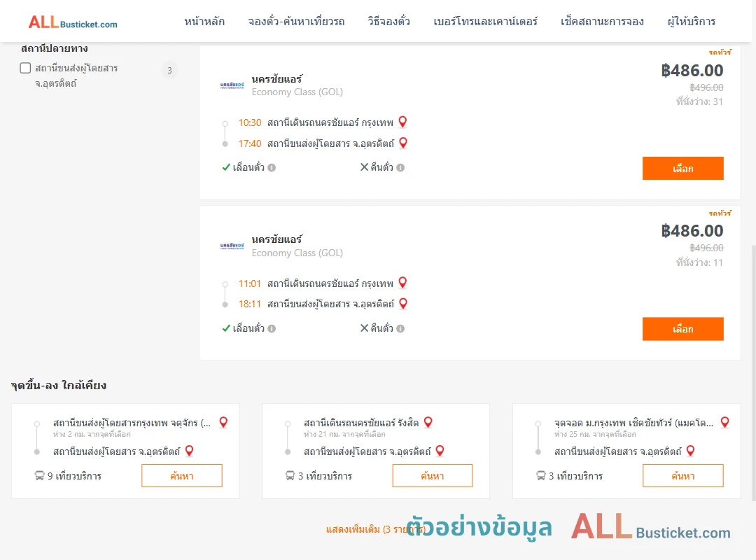Image resolution: width=756 pixels, height=560 pixels.
Task: Click info icon beside เลื่อนตั๋ว on 11:01 trip
Action: pos(272,328)
